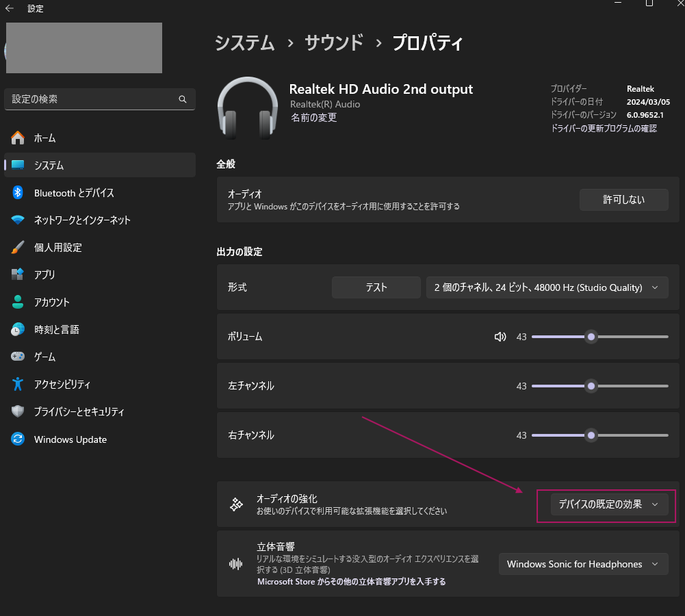Click the Bluetooth icon in sidebar
The width and height of the screenshot is (685, 616).
[x=18, y=192]
